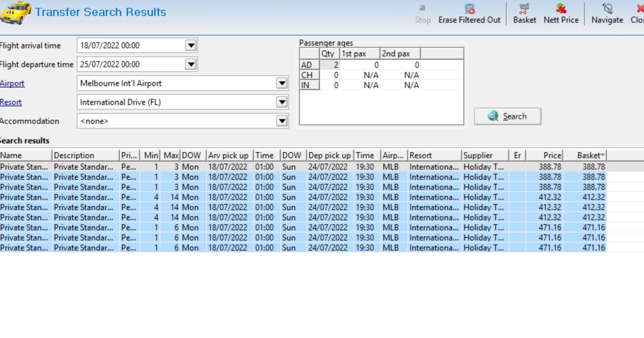Sort results by the Description column header
Screen dimensions: 644x338
(86, 156)
